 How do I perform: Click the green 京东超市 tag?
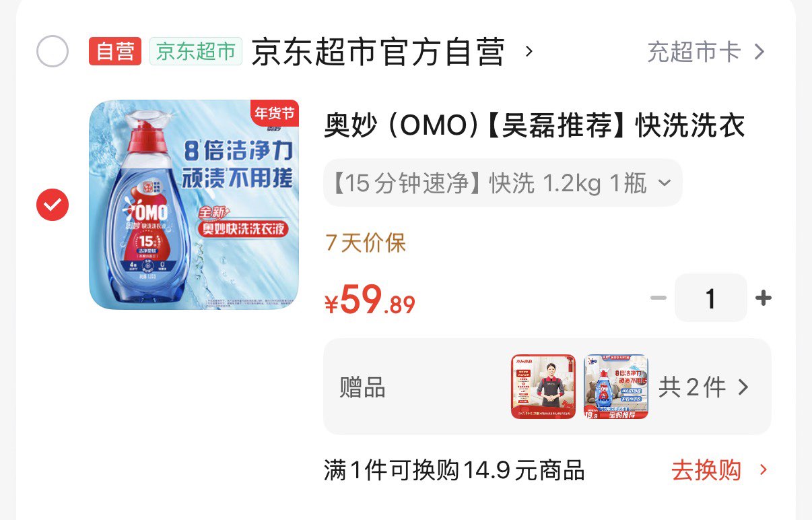pos(196,51)
